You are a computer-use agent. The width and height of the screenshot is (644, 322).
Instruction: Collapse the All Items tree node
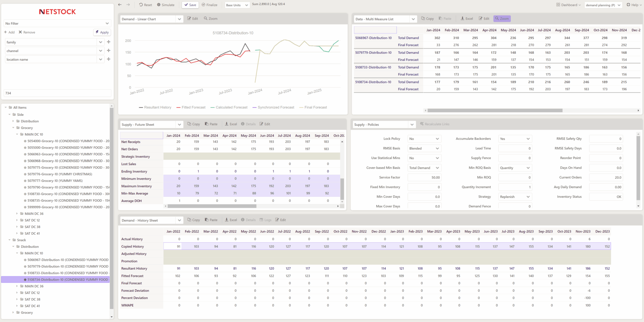[x=6, y=107]
